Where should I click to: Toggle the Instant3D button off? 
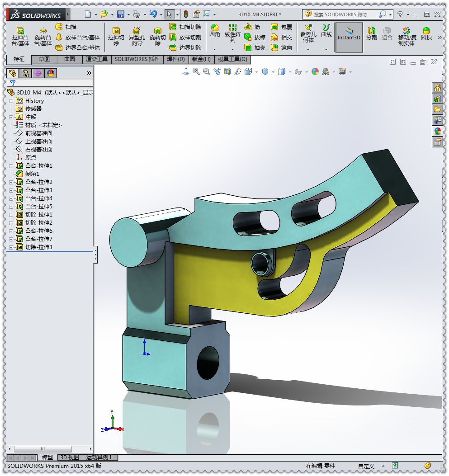pyautogui.click(x=349, y=36)
